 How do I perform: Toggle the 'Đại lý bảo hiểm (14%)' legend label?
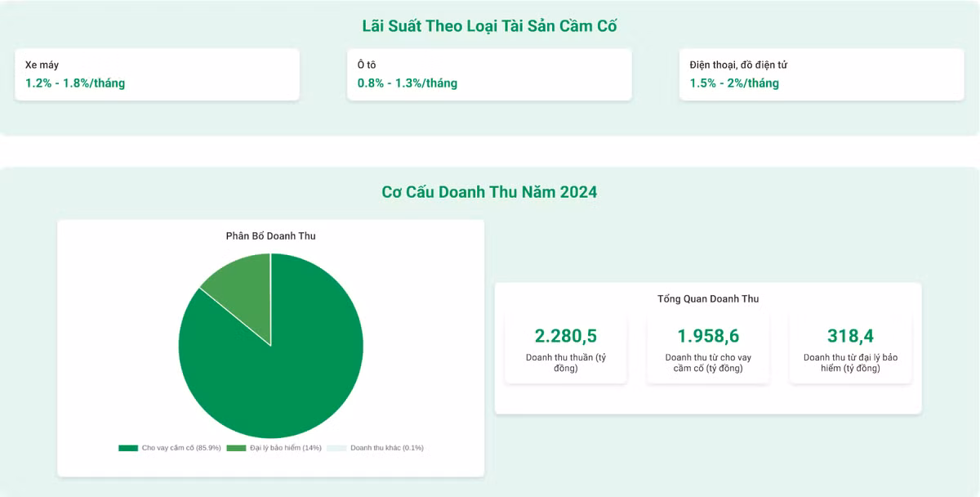coord(285,448)
